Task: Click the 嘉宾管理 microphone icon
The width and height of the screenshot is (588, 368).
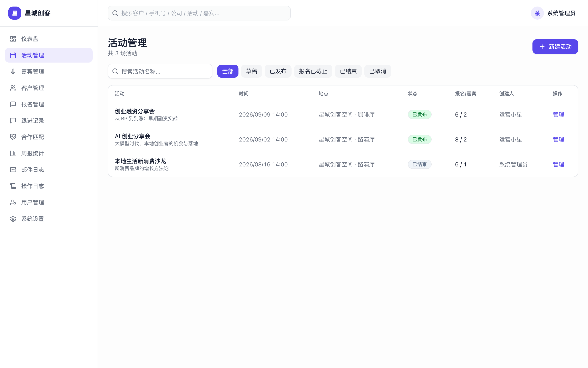Action: pyautogui.click(x=13, y=72)
